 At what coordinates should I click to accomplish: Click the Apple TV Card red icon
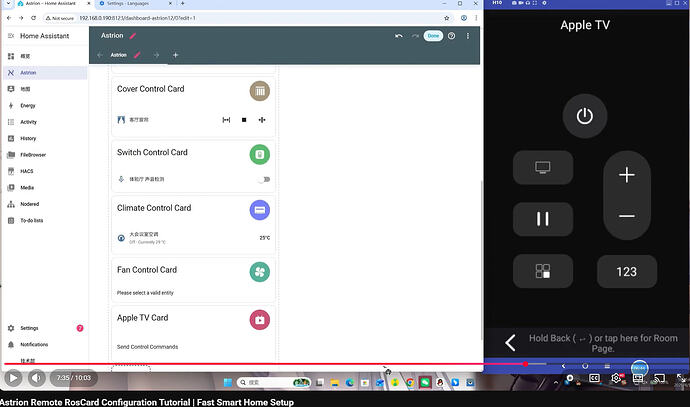260,320
